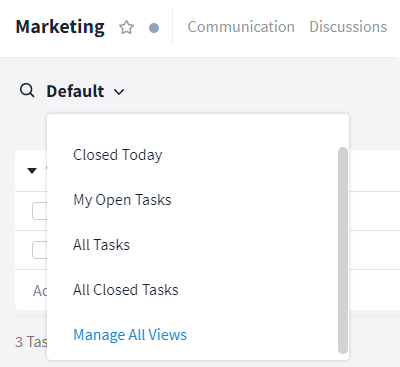The width and height of the screenshot is (400, 367).
Task: Tick the second task checkbox
Action: click(40, 250)
